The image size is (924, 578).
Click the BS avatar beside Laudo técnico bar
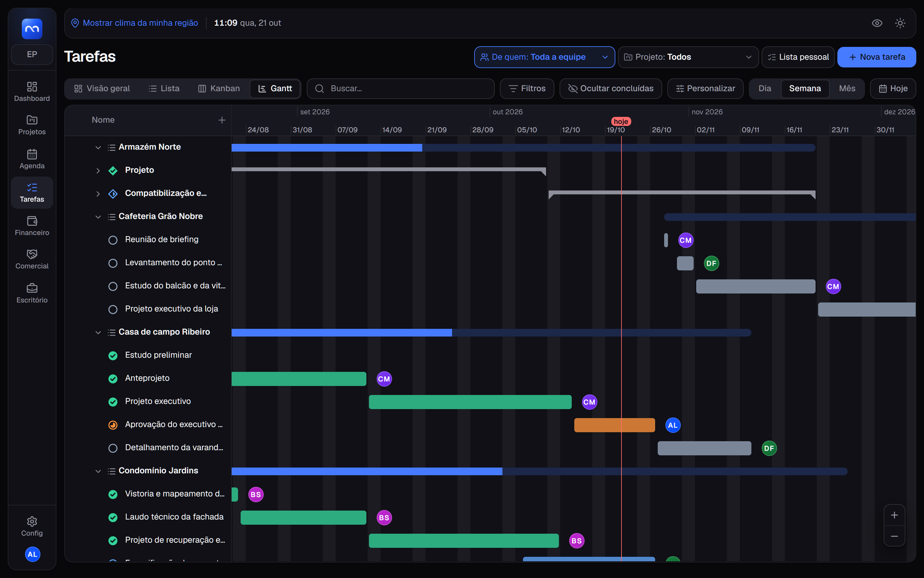384,518
